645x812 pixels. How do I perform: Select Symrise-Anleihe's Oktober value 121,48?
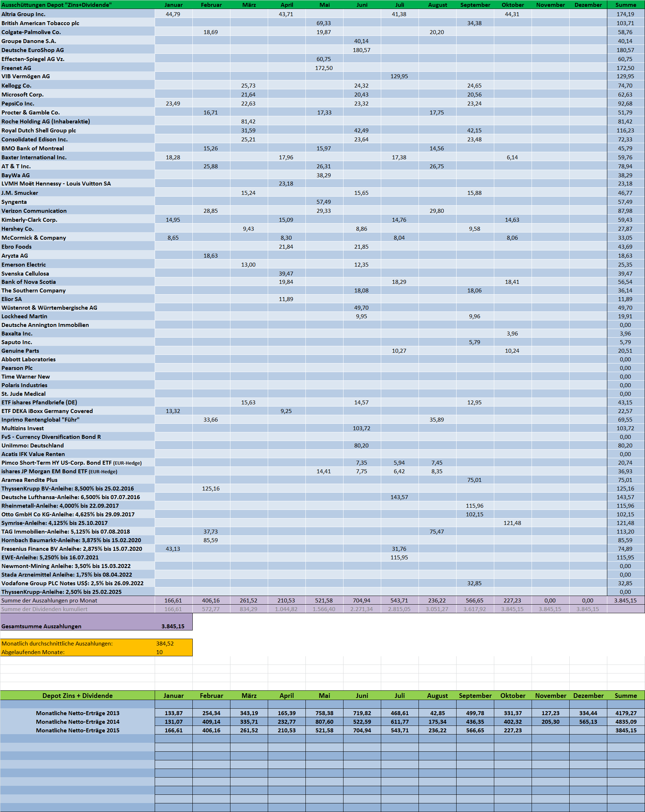point(512,523)
